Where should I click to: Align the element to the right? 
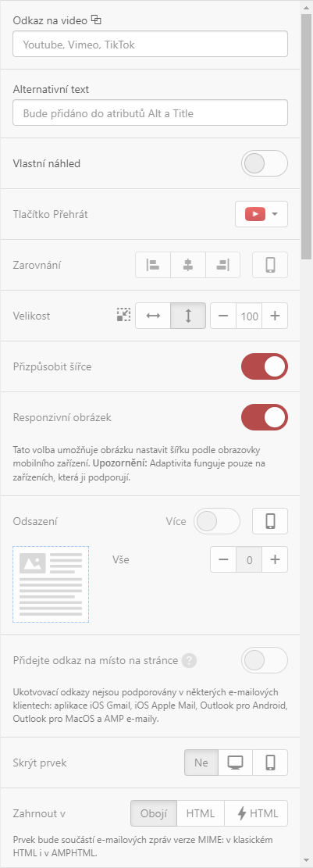tap(223, 265)
